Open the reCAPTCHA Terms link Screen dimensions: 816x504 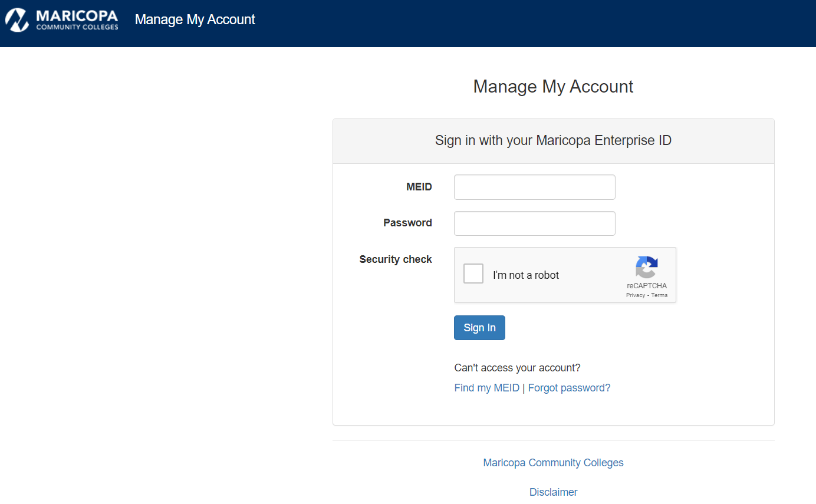click(x=659, y=295)
